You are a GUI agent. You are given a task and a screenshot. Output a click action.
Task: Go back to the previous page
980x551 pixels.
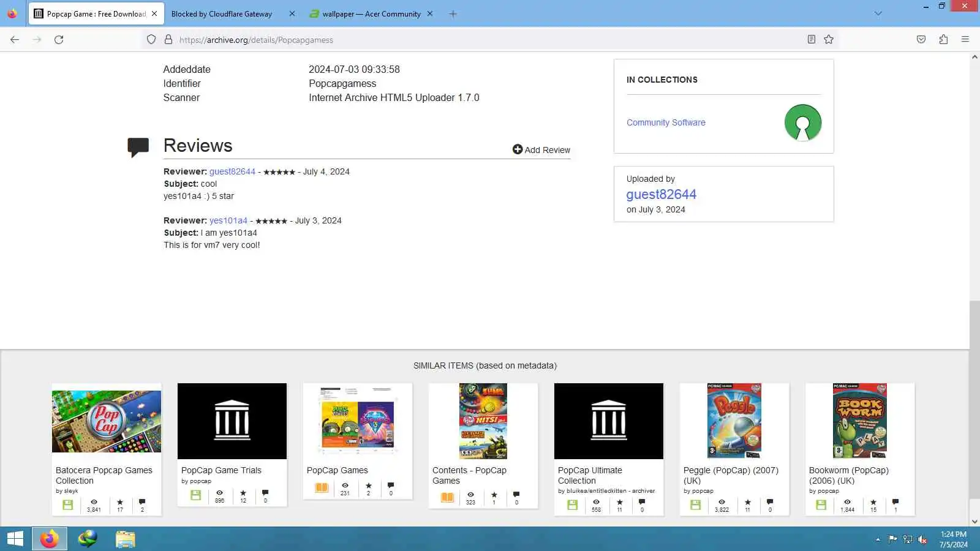click(15, 40)
